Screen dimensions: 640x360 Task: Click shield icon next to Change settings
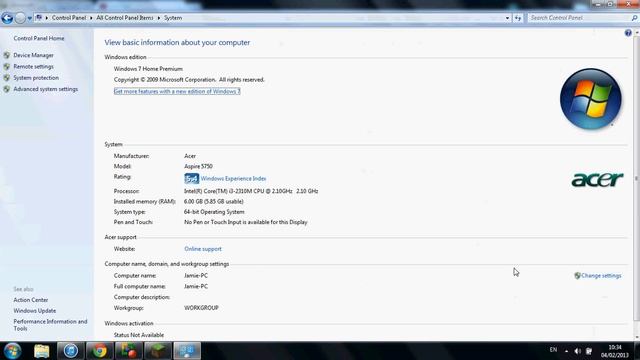(577, 276)
